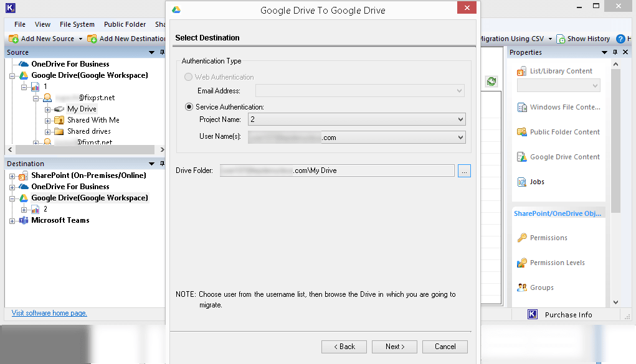Open the File menu
The width and height of the screenshot is (636, 364).
(19, 24)
